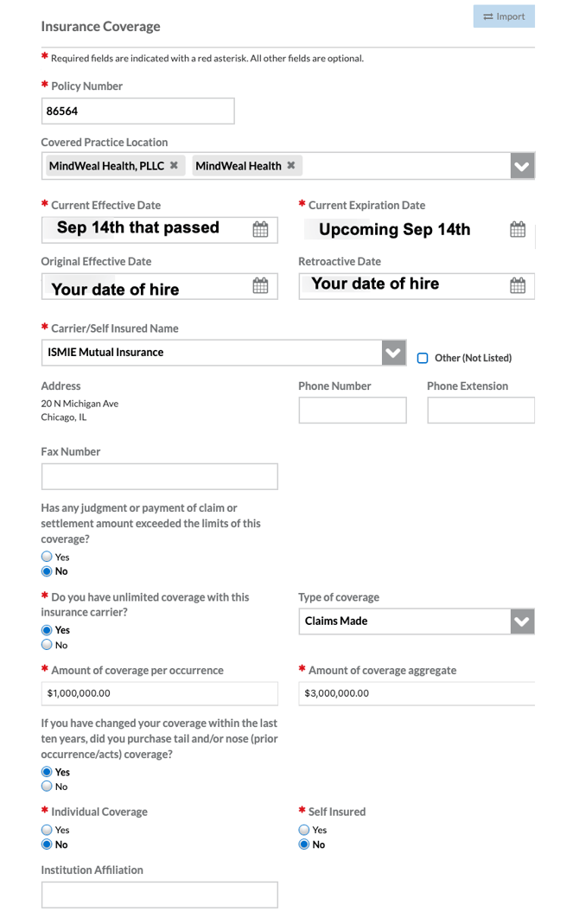Focus the Fax Number field
The width and height of the screenshot is (579, 924).
pyautogui.click(x=160, y=476)
